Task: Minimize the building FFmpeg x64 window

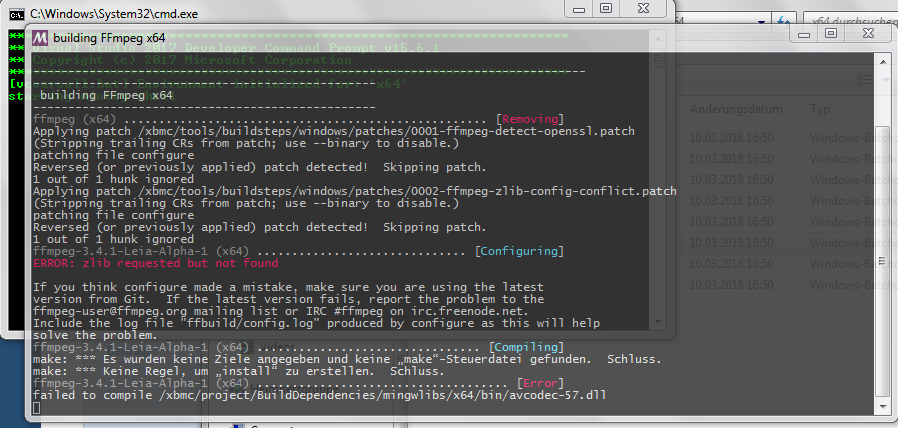Action: point(804,34)
